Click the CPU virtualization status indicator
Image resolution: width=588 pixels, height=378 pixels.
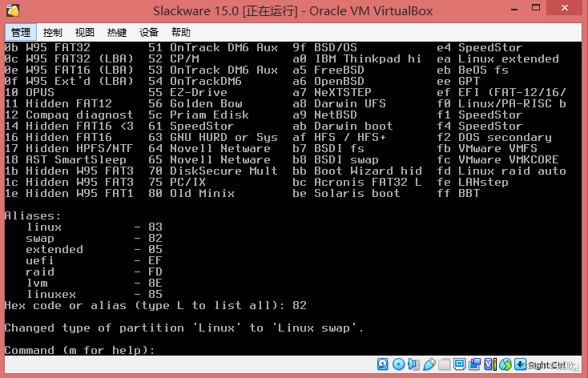tap(490, 364)
